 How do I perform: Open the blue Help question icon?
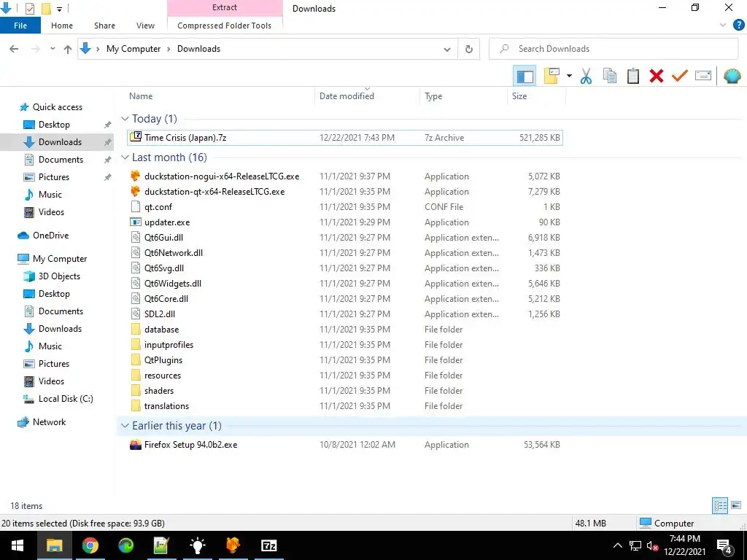(x=738, y=26)
